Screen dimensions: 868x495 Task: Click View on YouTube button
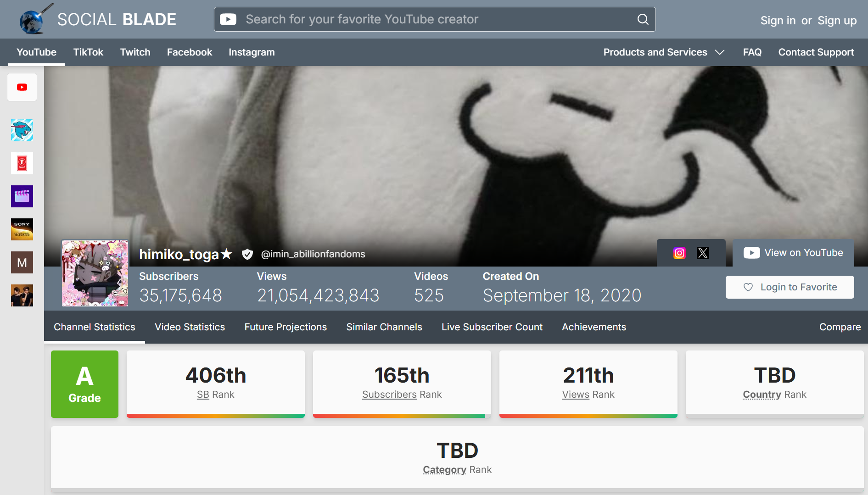[793, 253]
